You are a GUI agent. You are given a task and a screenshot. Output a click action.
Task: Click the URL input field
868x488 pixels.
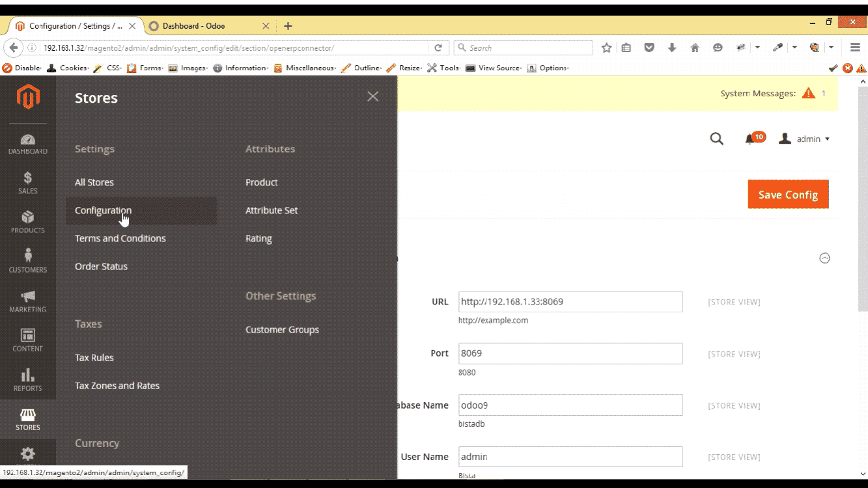[x=570, y=302]
